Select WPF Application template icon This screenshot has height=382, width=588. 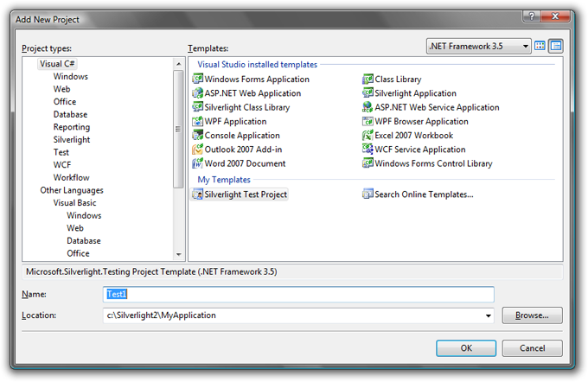click(197, 121)
